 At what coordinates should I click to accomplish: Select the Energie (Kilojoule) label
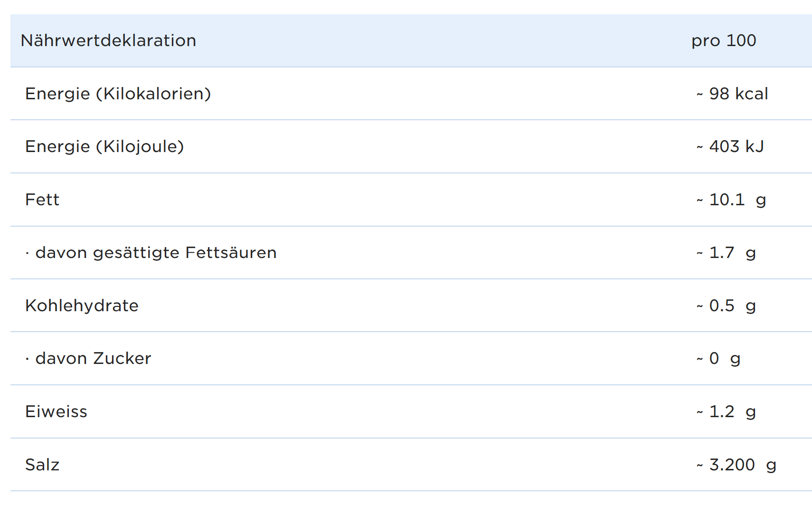click(x=104, y=147)
